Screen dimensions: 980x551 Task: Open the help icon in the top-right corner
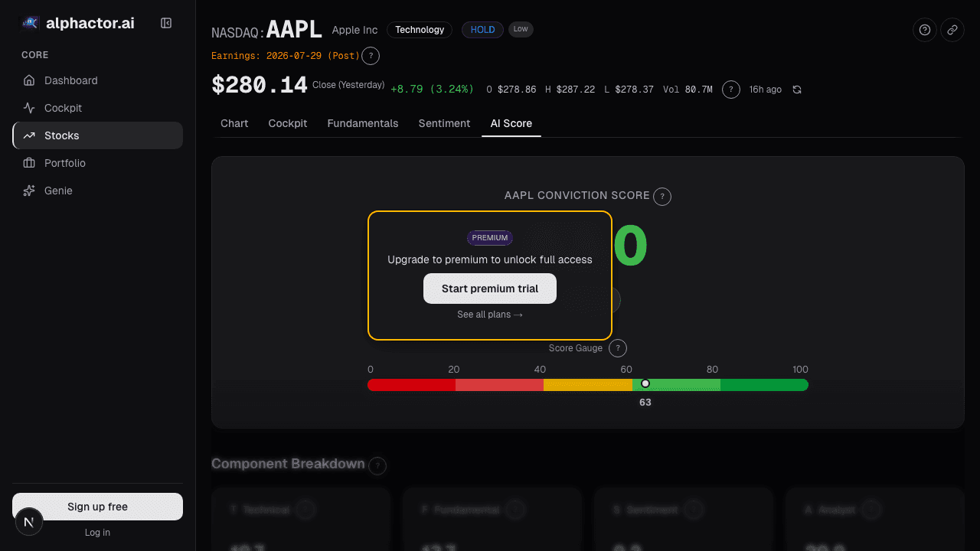925,30
